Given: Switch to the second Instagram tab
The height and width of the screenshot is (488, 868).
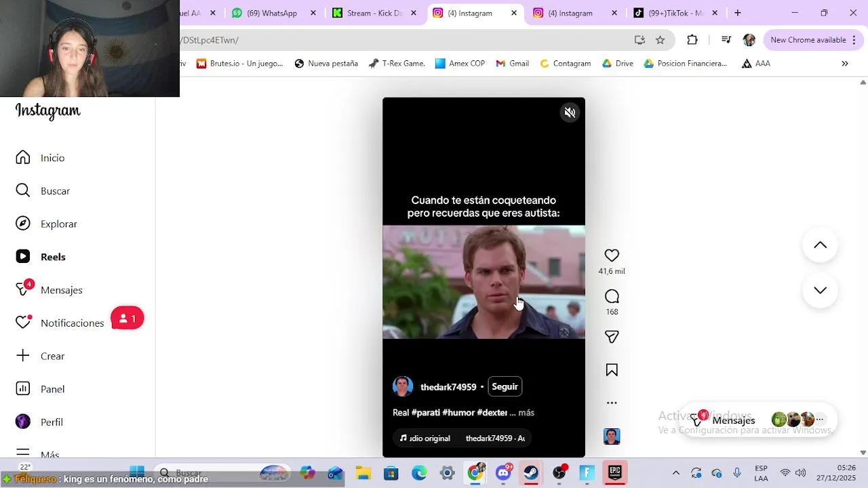Looking at the screenshot, I should [x=570, y=13].
